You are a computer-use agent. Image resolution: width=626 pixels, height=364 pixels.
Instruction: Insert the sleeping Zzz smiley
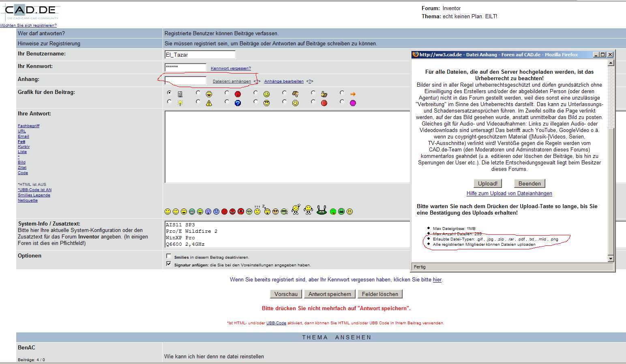(x=266, y=209)
